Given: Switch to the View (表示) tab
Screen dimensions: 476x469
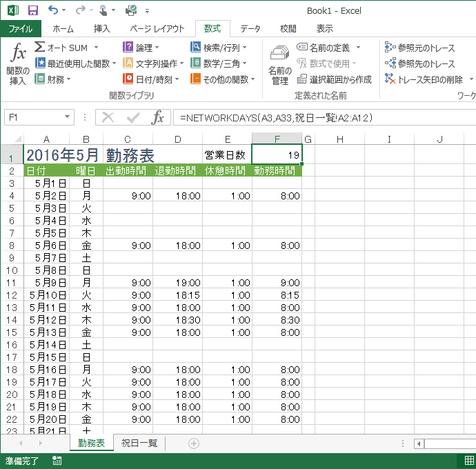Looking at the screenshot, I should [324, 28].
